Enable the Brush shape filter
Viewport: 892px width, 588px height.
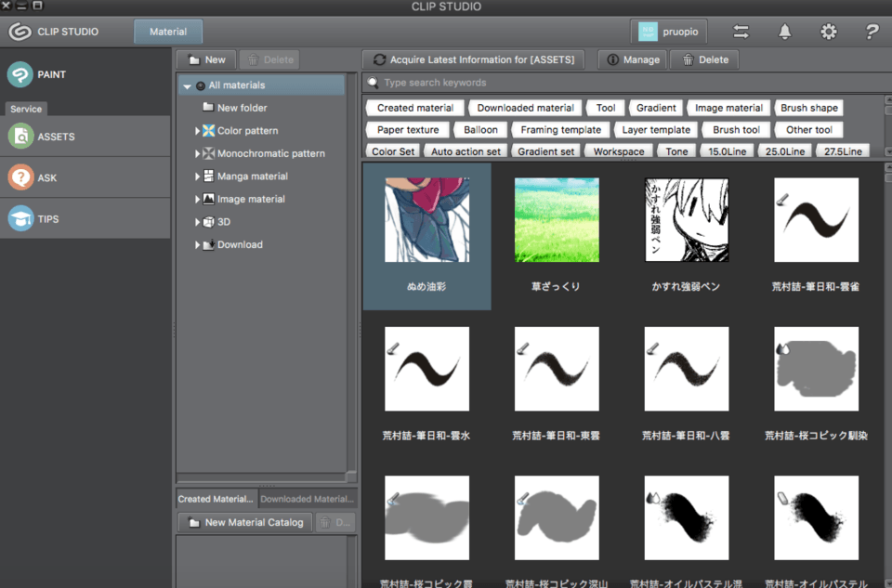[x=808, y=107]
